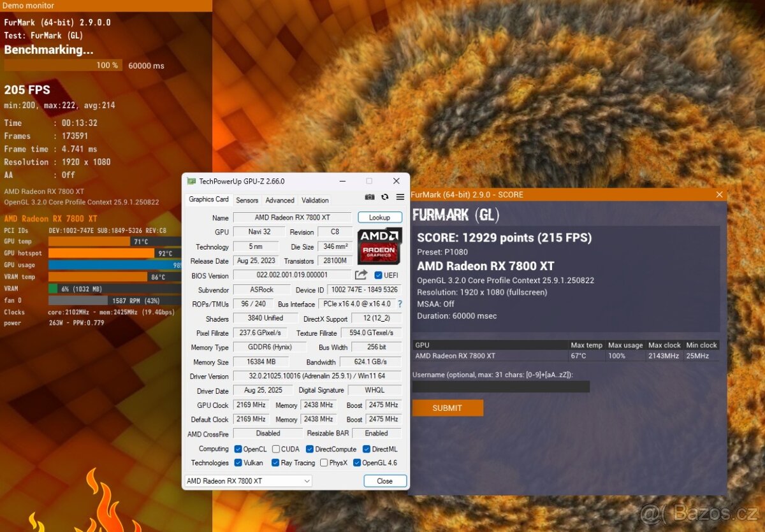Screen dimensions: 765x532
Task: Submit the FurMark score
Action: pyautogui.click(x=448, y=408)
